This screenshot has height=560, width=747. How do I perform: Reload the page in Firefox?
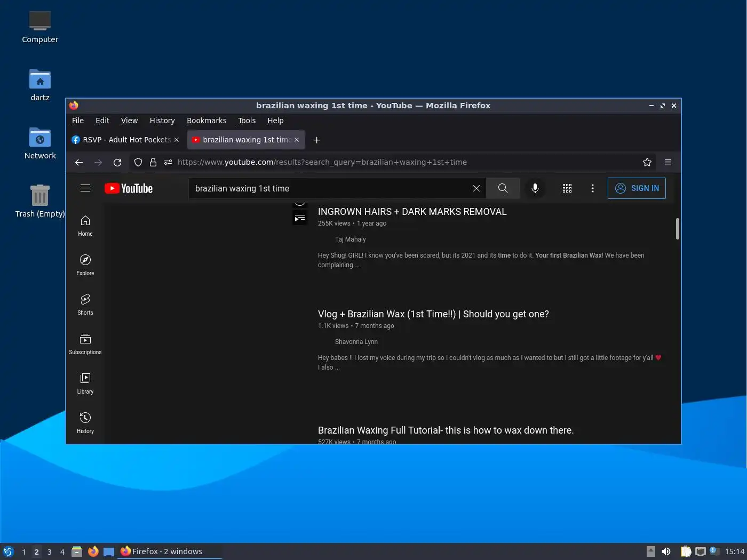pos(117,162)
